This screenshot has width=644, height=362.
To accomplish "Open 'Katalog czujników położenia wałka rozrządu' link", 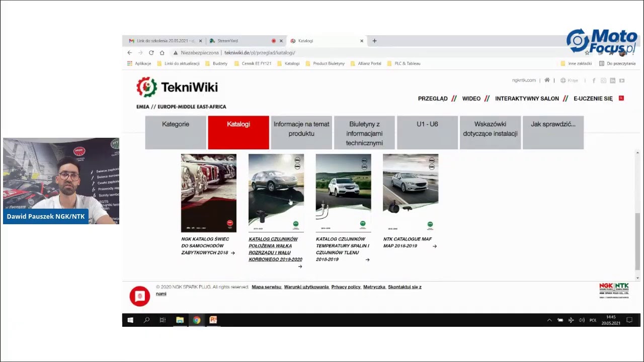I will tap(275, 249).
